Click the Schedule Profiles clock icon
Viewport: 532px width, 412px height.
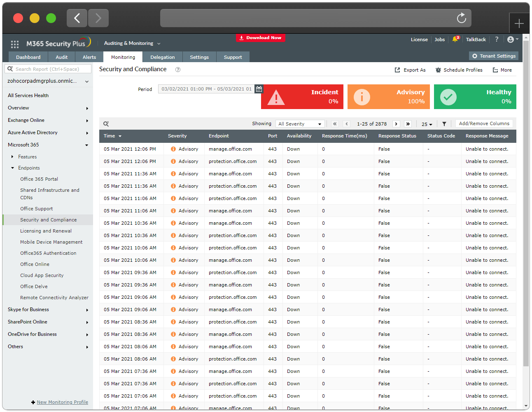pos(438,70)
